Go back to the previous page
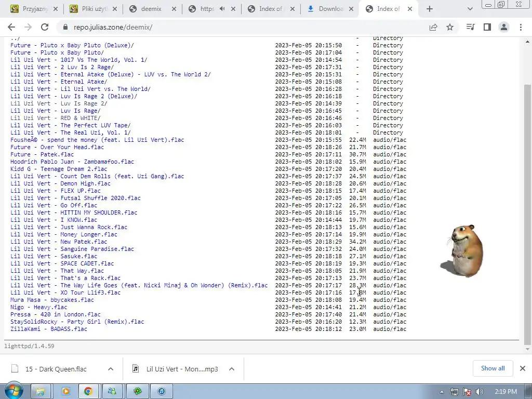This screenshot has height=399, width=532. tap(11, 27)
